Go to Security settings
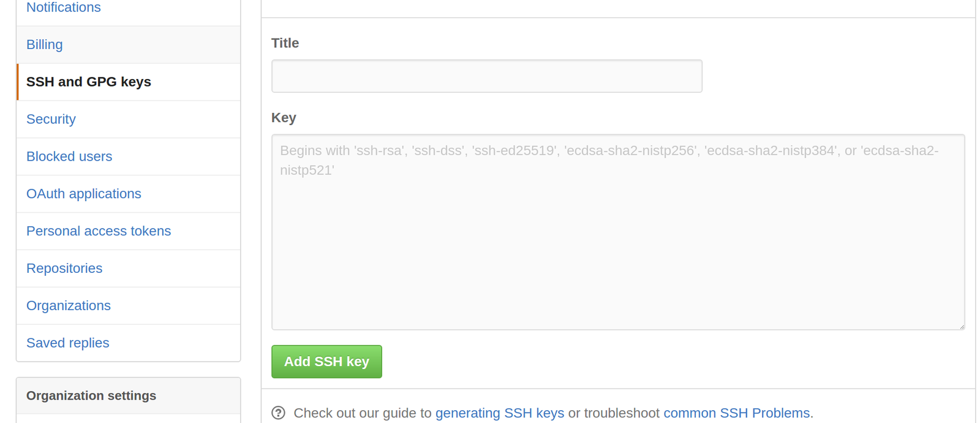Image resolution: width=980 pixels, height=423 pixels. tap(51, 119)
